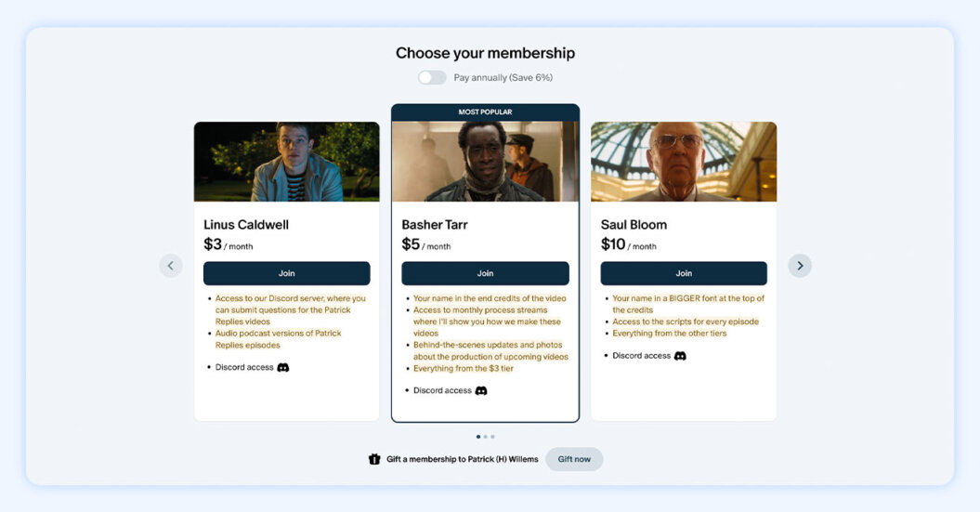
Task: Select the first carousel page dot
Action: pyautogui.click(x=478, y=437)
